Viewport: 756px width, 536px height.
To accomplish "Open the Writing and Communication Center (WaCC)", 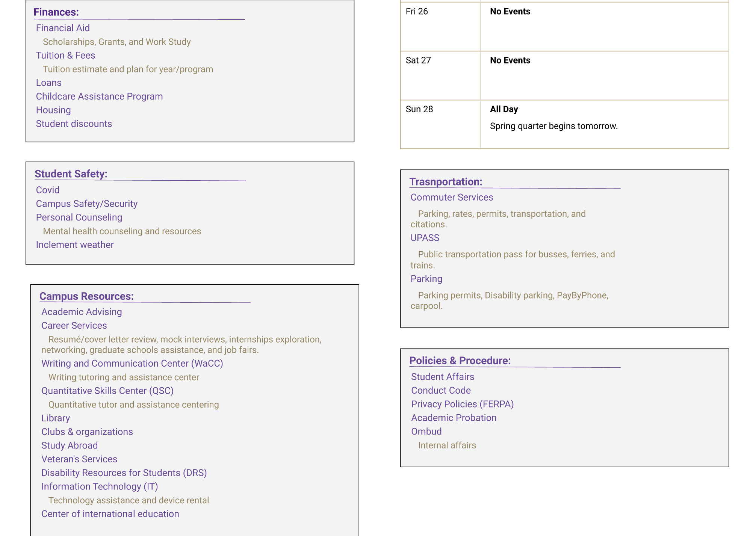I will coord(132,363).
